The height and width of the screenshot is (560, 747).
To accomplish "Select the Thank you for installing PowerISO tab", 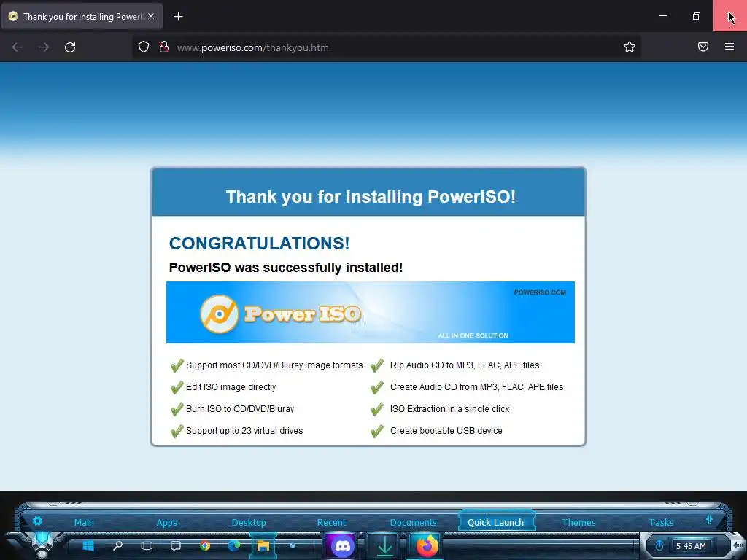I will pos(82,16).
